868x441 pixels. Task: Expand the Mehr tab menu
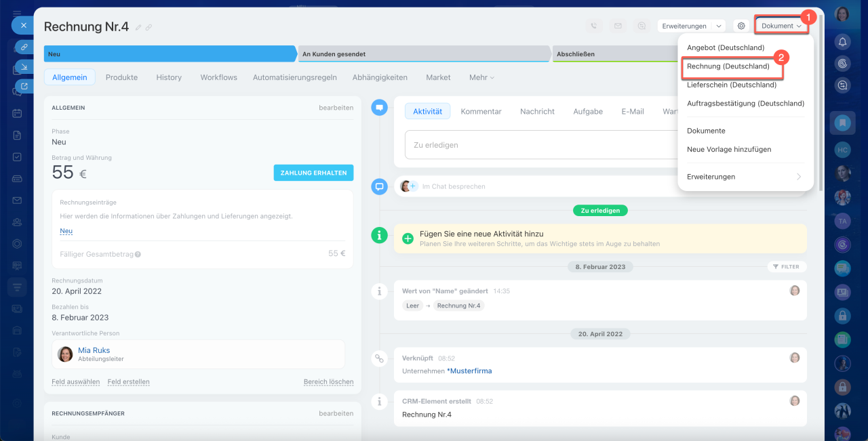point(481,77)
